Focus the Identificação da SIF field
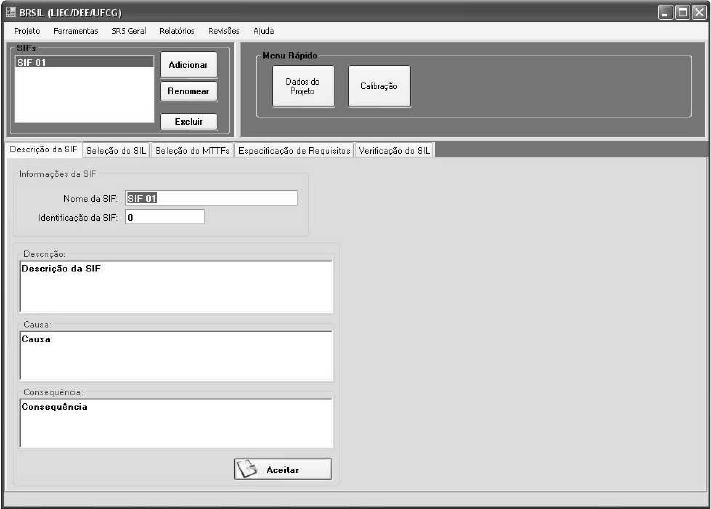Image resolution: width=711 pixels, height=509 pixels. [x=164, y=216]
